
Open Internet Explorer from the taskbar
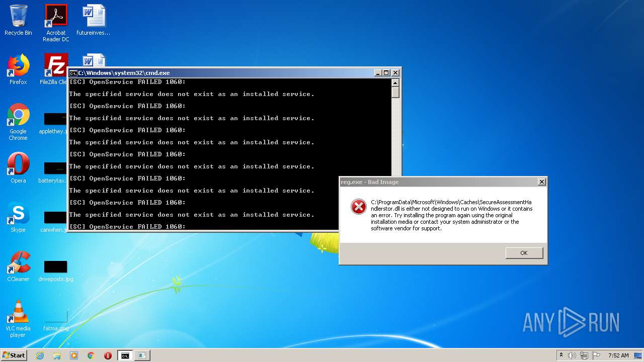point(40,355)
